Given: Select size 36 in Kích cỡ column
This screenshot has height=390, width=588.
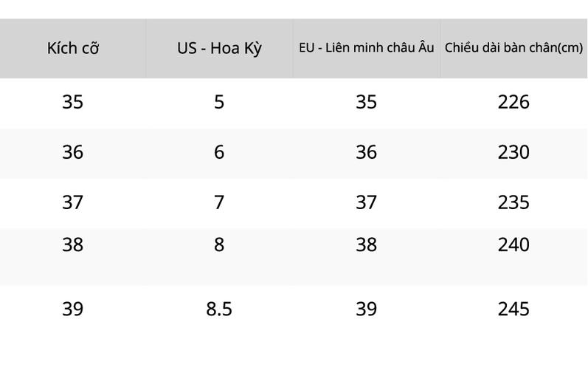Looking at the screenshot, I should [72, 152].
